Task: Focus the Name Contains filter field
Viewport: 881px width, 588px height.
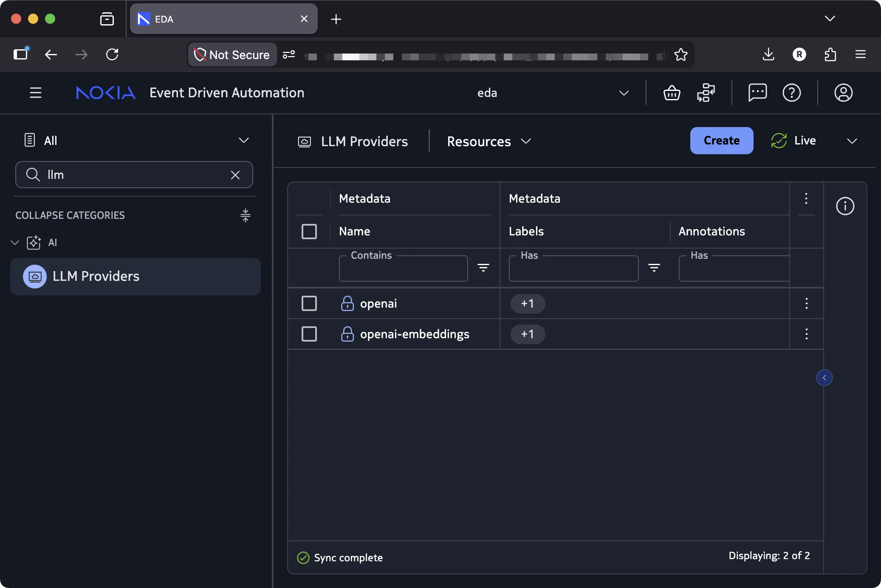Action: coord(404,268)
